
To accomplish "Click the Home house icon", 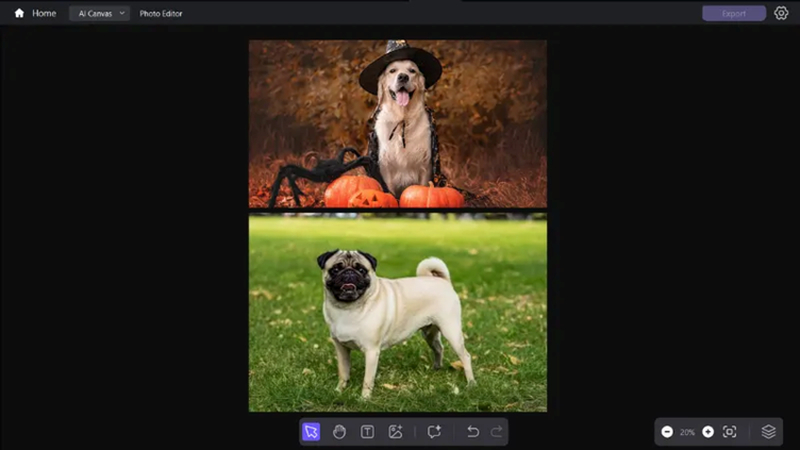I will pyautogui.click(x=19, y=13).
